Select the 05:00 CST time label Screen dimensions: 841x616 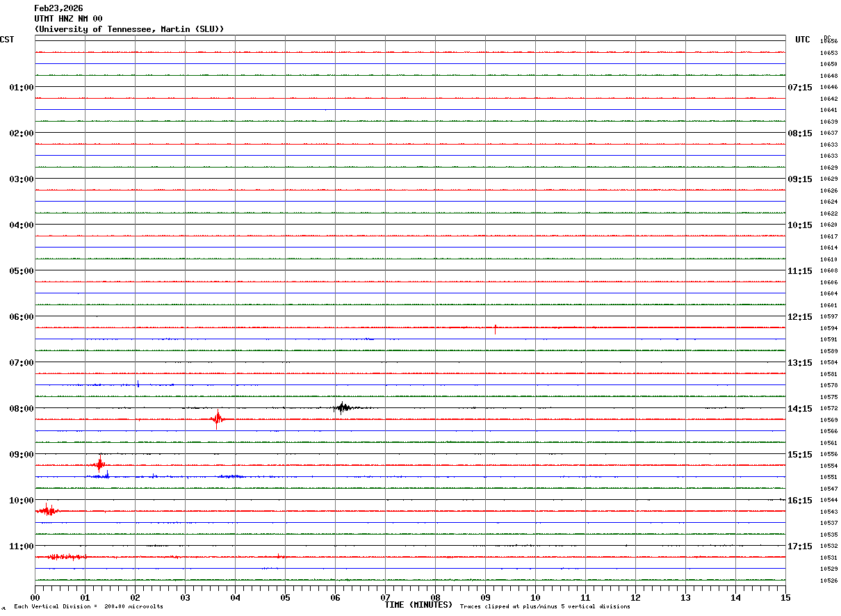[21, 271]
